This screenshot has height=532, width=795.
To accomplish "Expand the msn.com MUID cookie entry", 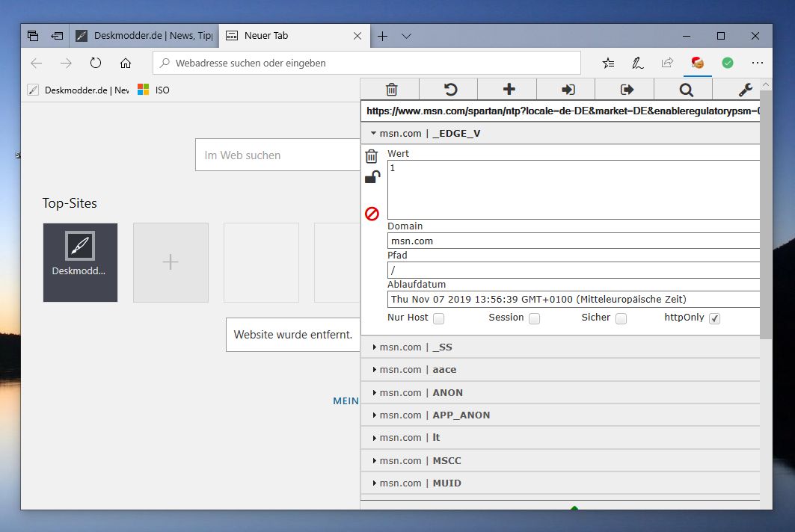I will [559, 483].
